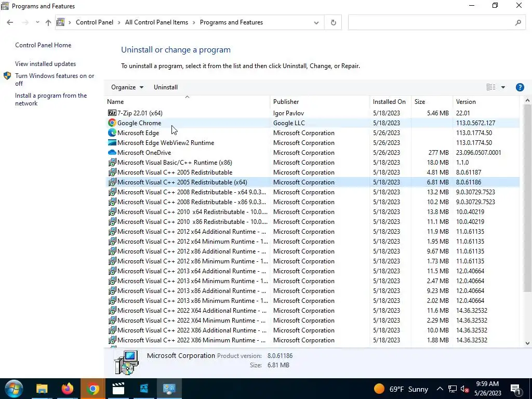532x399 pixels.
Task: Click the muted volume tray icon
Action: click(464, 389)
